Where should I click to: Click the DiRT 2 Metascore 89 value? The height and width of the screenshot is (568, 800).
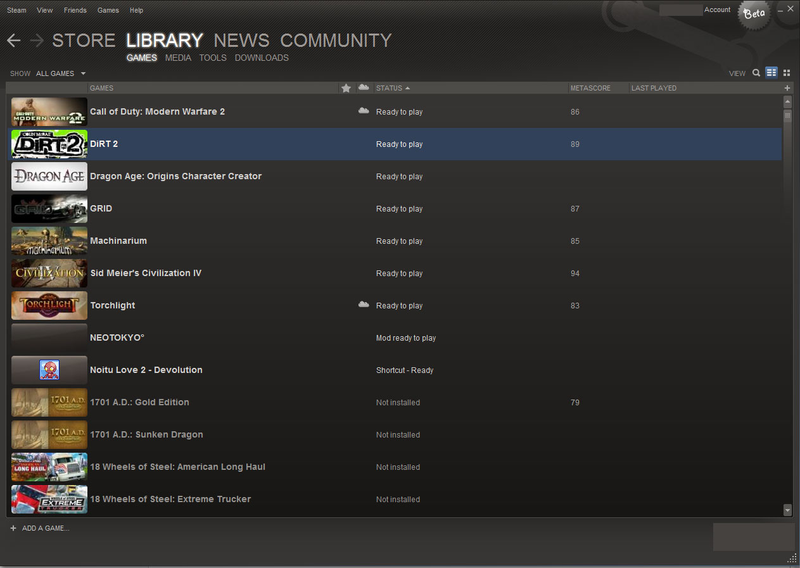point(575,144)
